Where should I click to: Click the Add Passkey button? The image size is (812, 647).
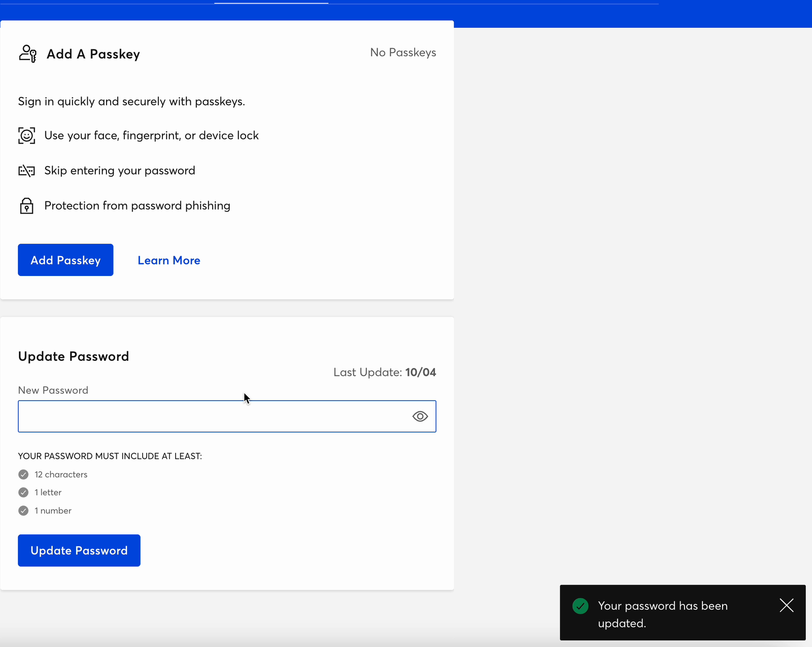pyautogui.click(x=65, y=260)
